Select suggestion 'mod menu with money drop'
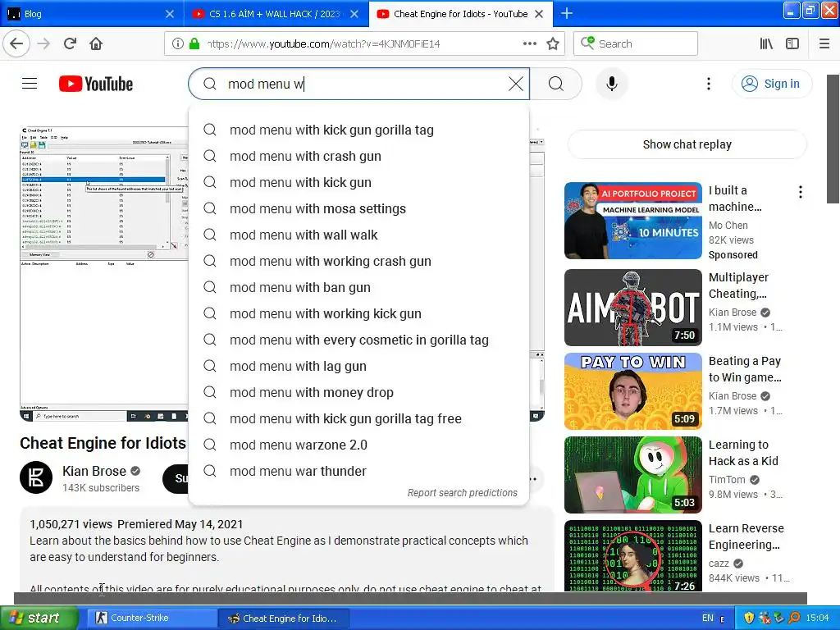 pyautogui.click(x=359, y=392)
